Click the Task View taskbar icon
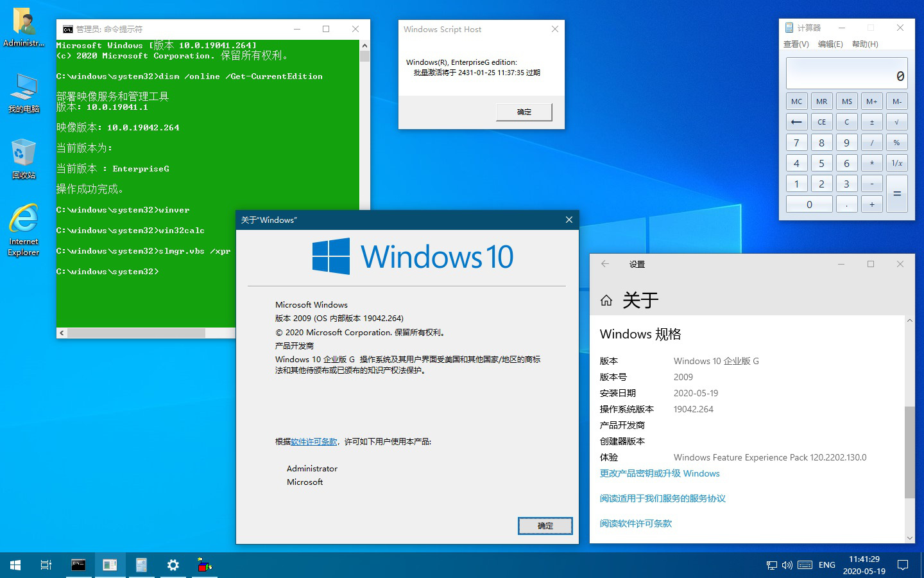This screenshot has width=924, height=578. 46,565
